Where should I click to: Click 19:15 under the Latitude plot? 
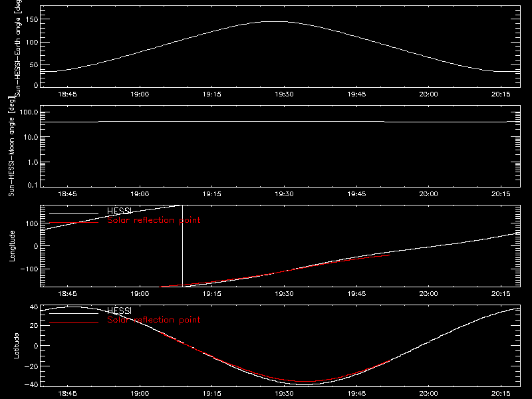[x=212, y=394]
